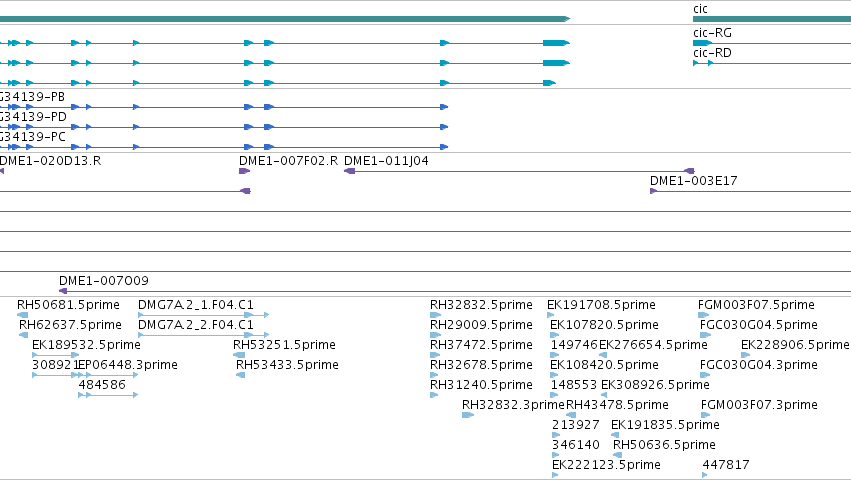Select the 148553 feature label

click(574, 385)
